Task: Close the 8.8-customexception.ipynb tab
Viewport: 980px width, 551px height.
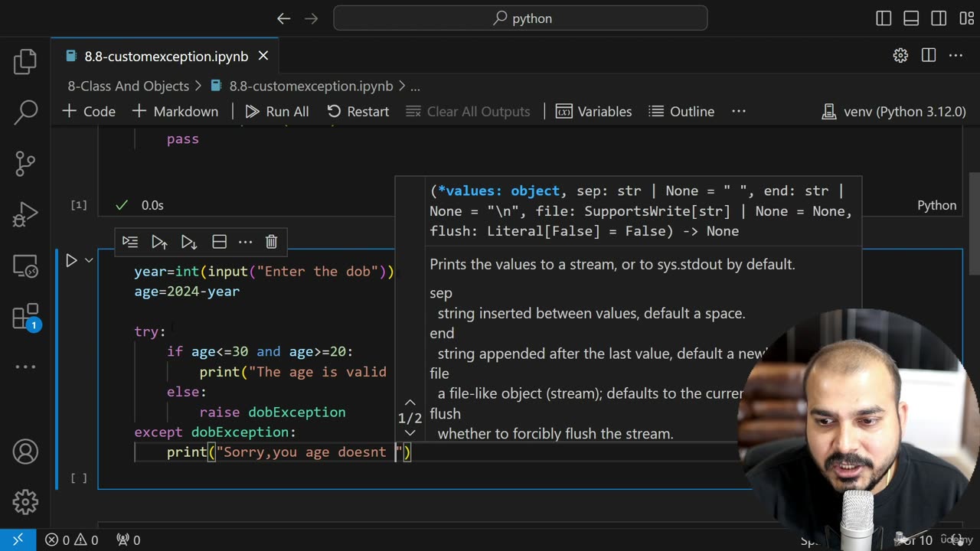Action: (x=263, y=56)
